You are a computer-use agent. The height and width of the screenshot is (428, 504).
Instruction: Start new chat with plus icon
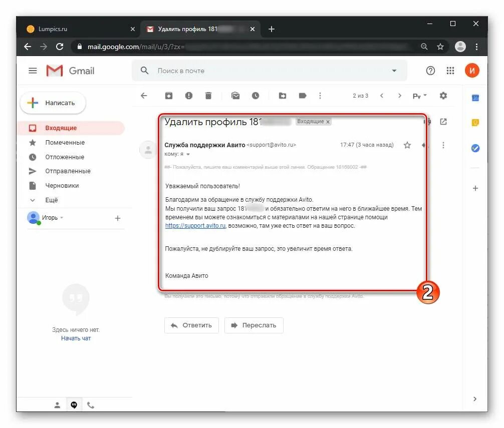pyautogui.click(x=118, y=218)
